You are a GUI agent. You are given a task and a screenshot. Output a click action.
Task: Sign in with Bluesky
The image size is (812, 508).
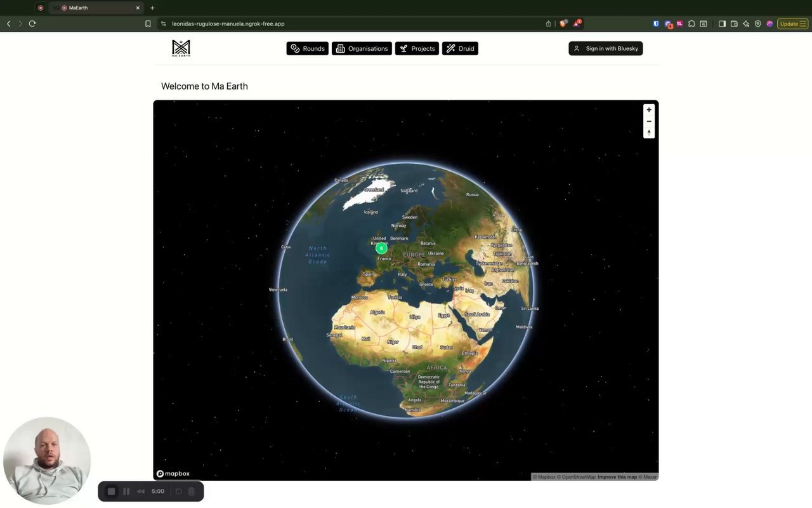point(605,48)
